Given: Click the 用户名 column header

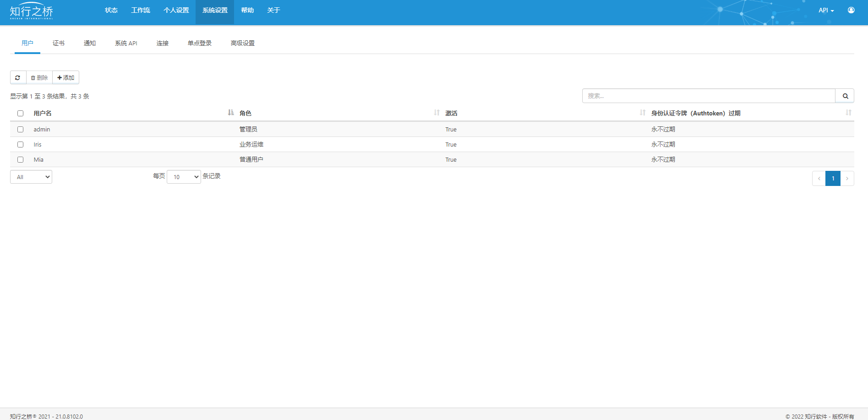Looking at the screenshot, I should click(43, 113).
